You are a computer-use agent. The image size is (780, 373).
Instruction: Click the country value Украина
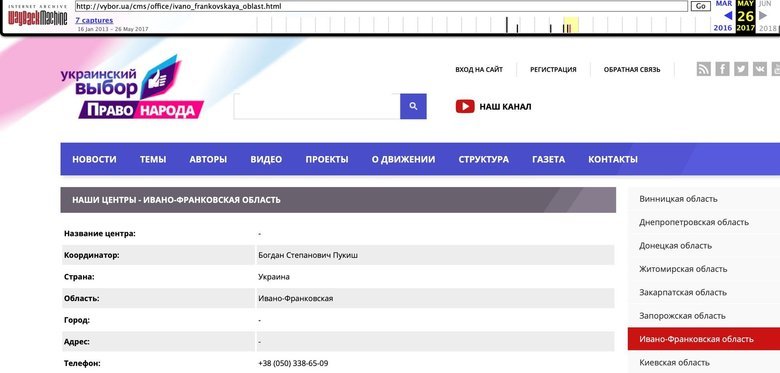274,277
